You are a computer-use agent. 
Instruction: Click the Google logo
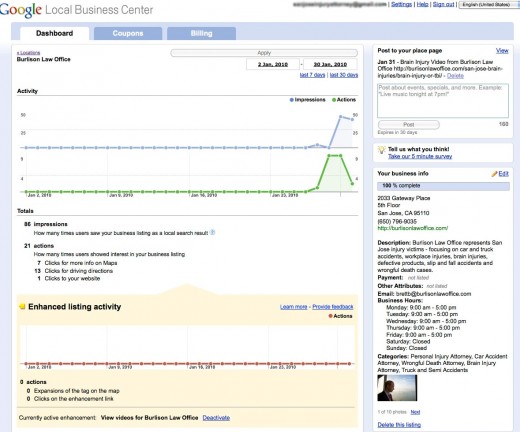click(x=21, y=10)
